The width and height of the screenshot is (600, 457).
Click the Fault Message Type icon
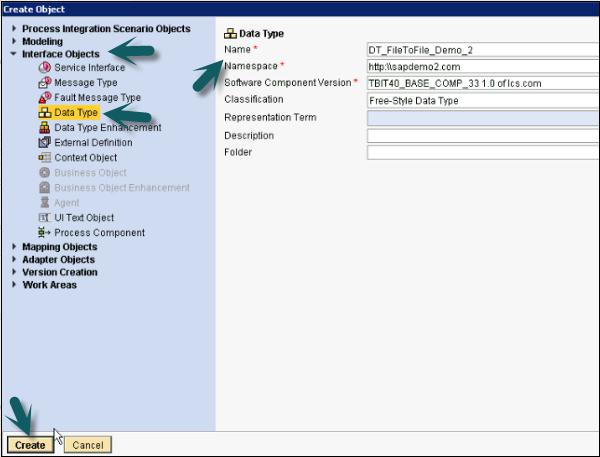coord(45,97)
